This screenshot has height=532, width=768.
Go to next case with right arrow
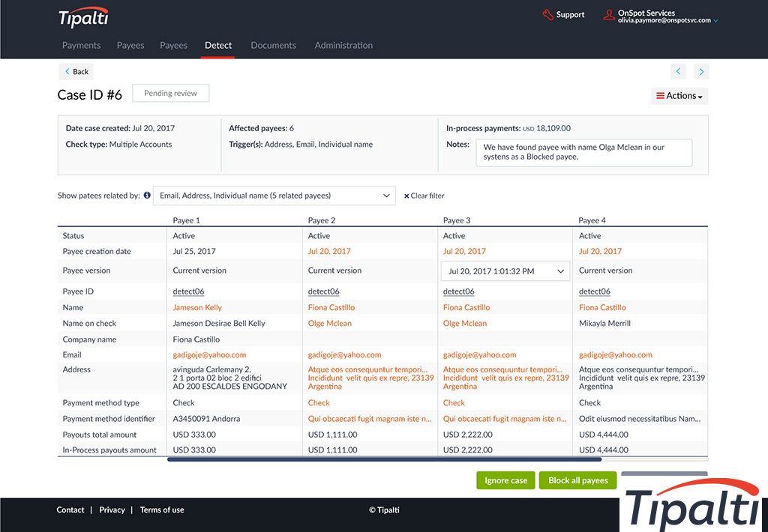click(701, 71)
